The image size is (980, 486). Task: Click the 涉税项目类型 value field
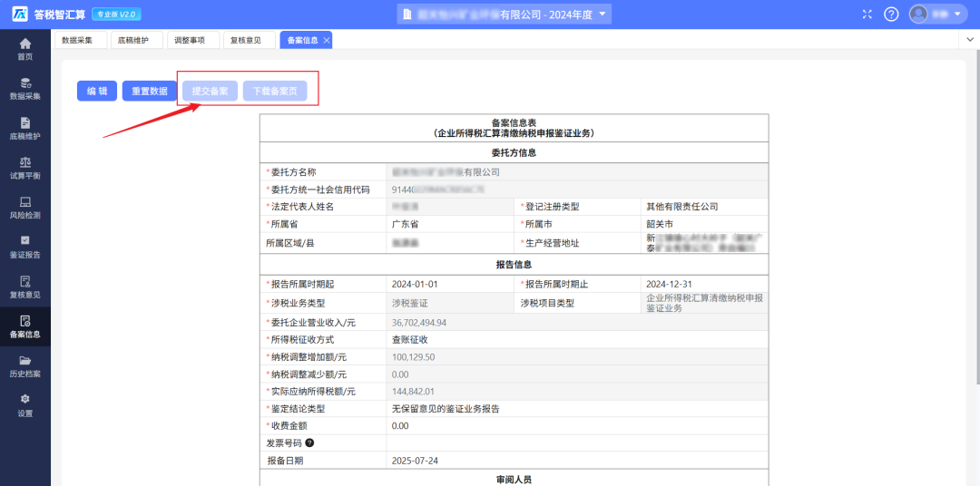[x=704, y=303]
